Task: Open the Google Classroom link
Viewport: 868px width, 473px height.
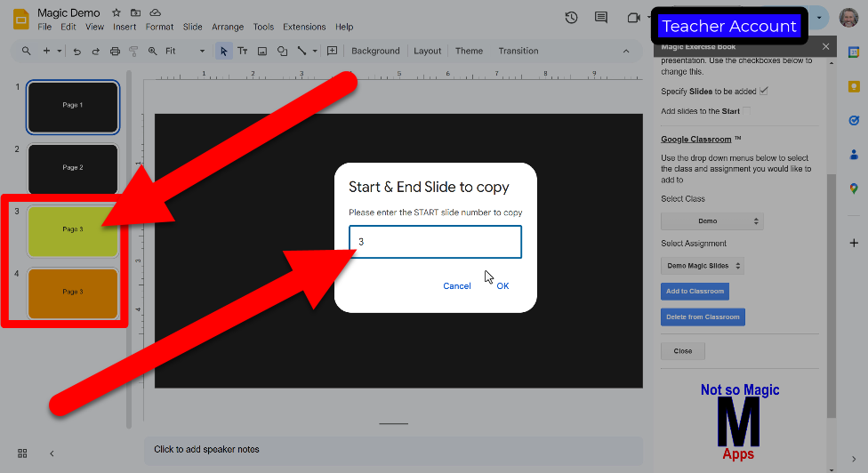Action: pos(695,140)
